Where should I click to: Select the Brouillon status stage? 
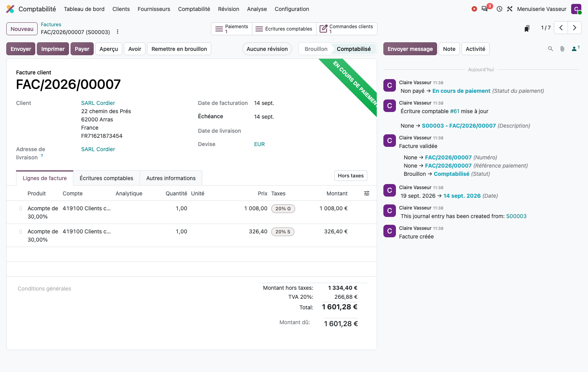point(316,49)
